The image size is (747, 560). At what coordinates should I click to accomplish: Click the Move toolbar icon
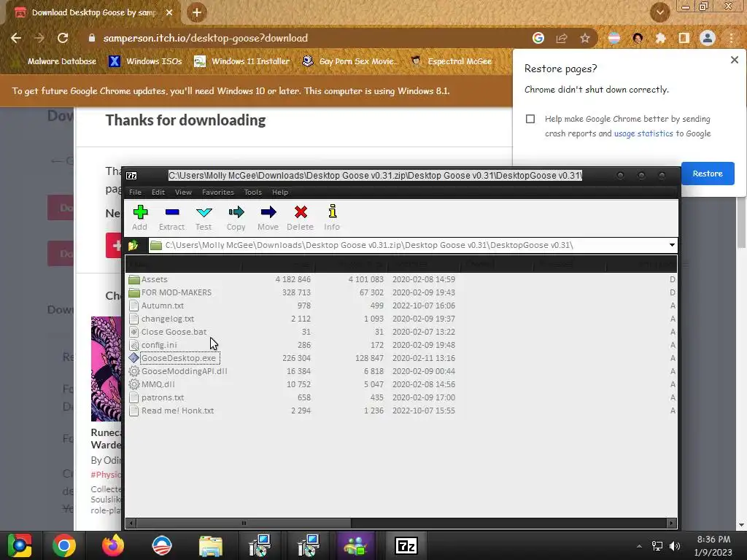pyautogui.click(x=268, y=217)
